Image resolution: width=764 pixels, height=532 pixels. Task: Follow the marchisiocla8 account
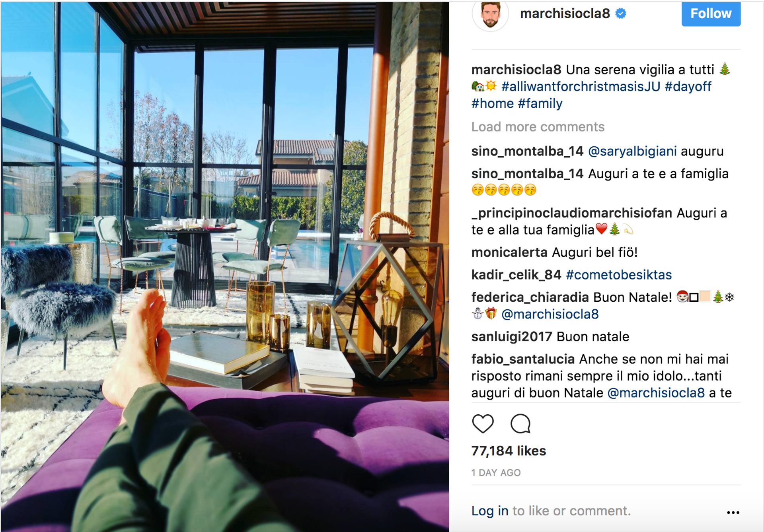click(x=711, y=14)
